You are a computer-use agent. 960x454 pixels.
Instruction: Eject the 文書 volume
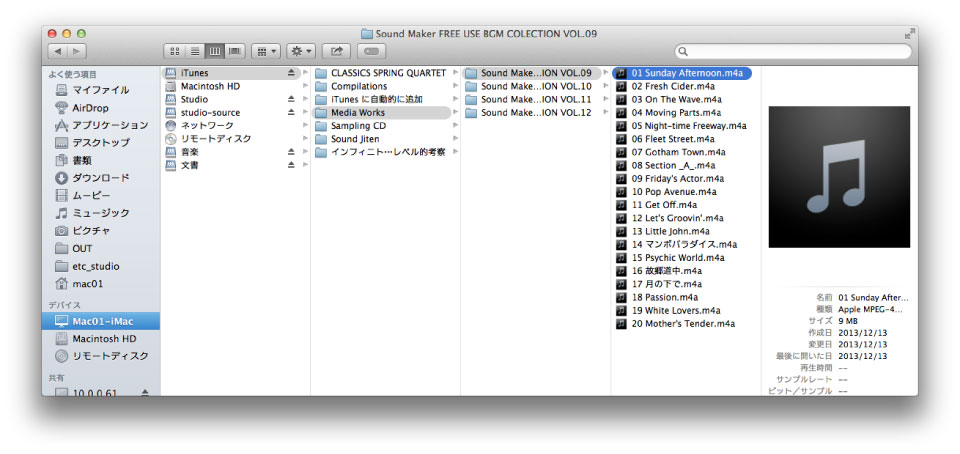click(291, 165)
